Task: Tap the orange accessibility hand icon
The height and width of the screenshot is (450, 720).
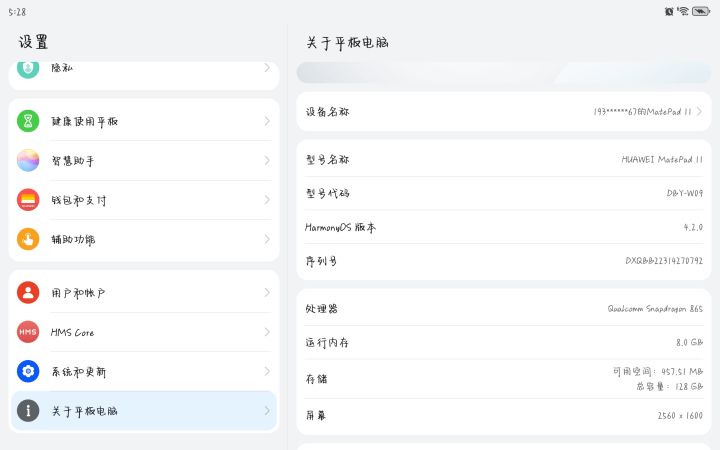Action: 28,239
